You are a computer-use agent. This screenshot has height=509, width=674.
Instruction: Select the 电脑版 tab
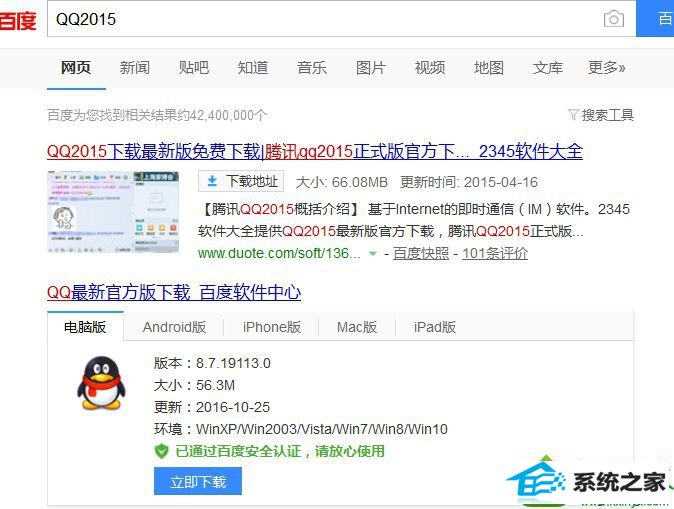pyautogui.click(x=85, y=327)
